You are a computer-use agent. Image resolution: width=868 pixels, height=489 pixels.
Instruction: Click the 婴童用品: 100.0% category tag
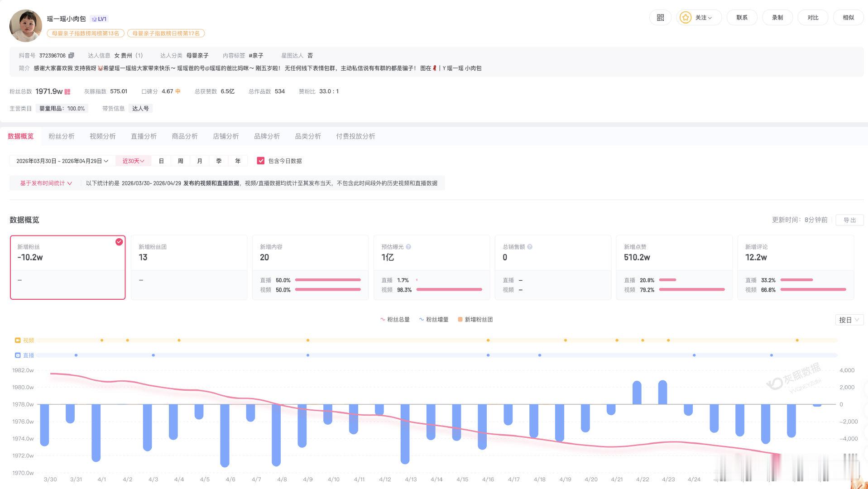(x=62, y=109)
